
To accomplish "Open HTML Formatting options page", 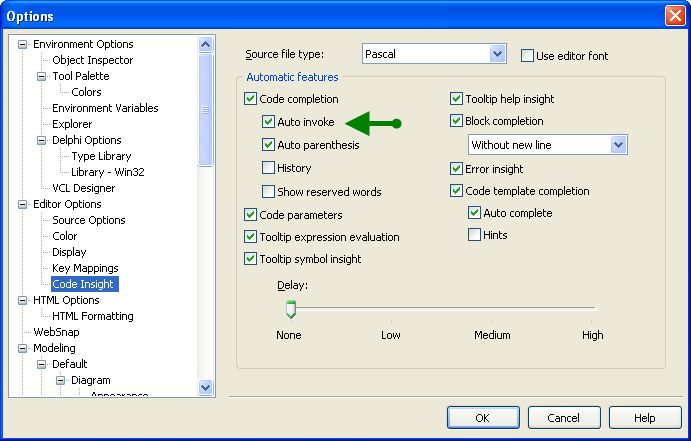I will click(92, 316).
